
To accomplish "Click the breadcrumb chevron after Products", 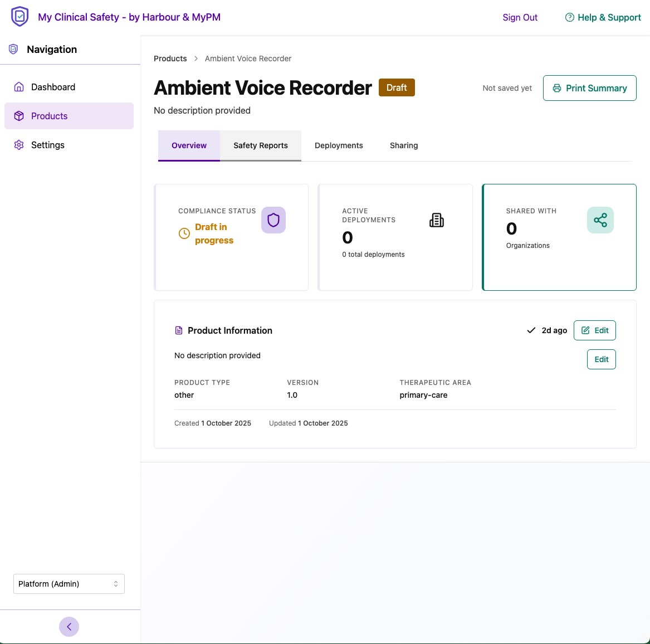I will 196,58.
